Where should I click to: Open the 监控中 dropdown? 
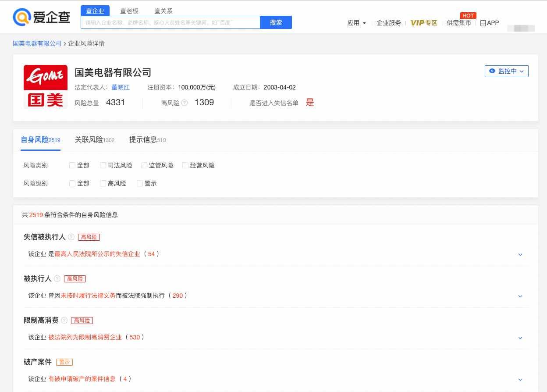click(507, 71)
